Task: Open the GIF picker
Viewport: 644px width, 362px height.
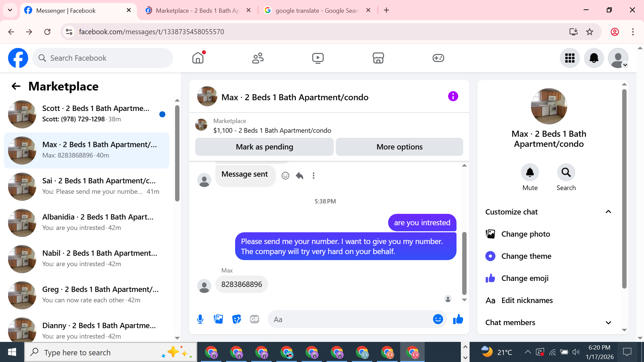Action: point(255,319)
